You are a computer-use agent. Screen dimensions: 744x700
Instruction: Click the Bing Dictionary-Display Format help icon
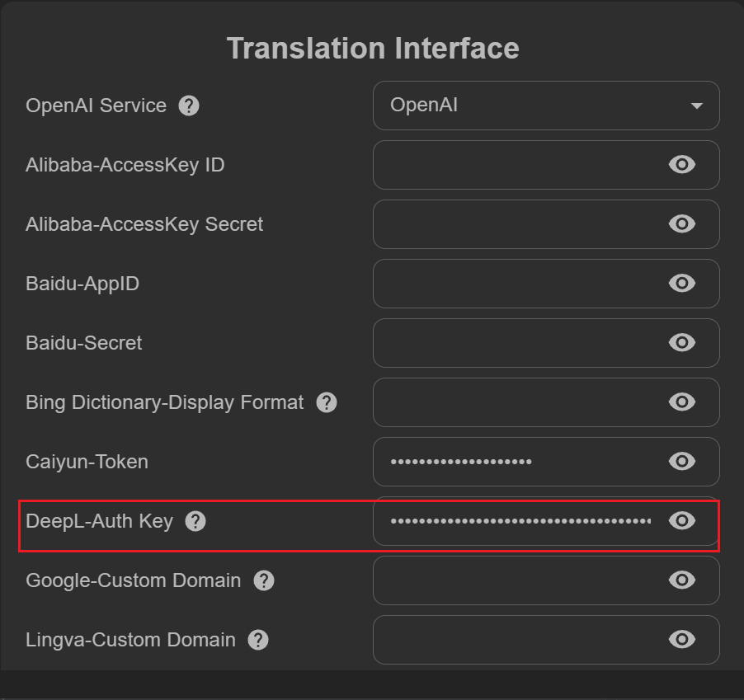tap(326, 402)
